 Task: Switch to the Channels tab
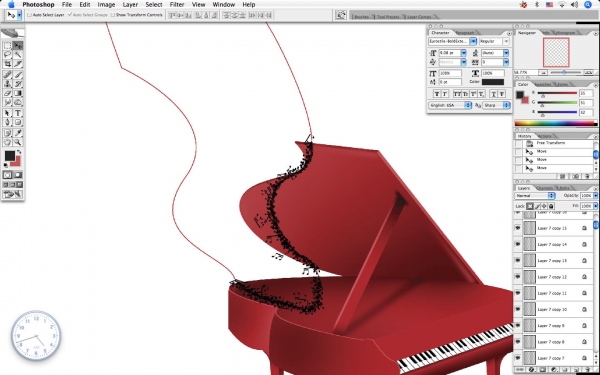point(545,188)
